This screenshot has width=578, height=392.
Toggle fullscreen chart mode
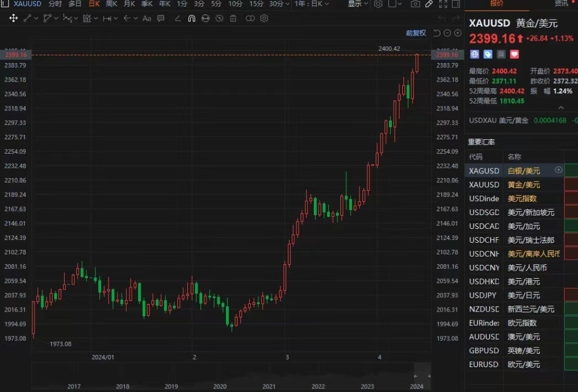(442, 3)
